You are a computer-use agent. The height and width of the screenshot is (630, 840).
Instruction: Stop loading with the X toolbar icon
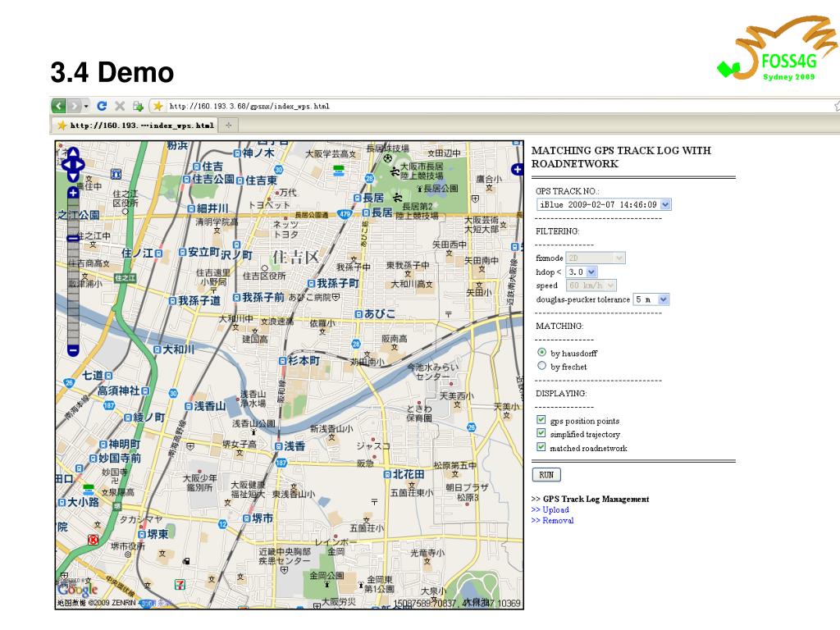[120, 106]
